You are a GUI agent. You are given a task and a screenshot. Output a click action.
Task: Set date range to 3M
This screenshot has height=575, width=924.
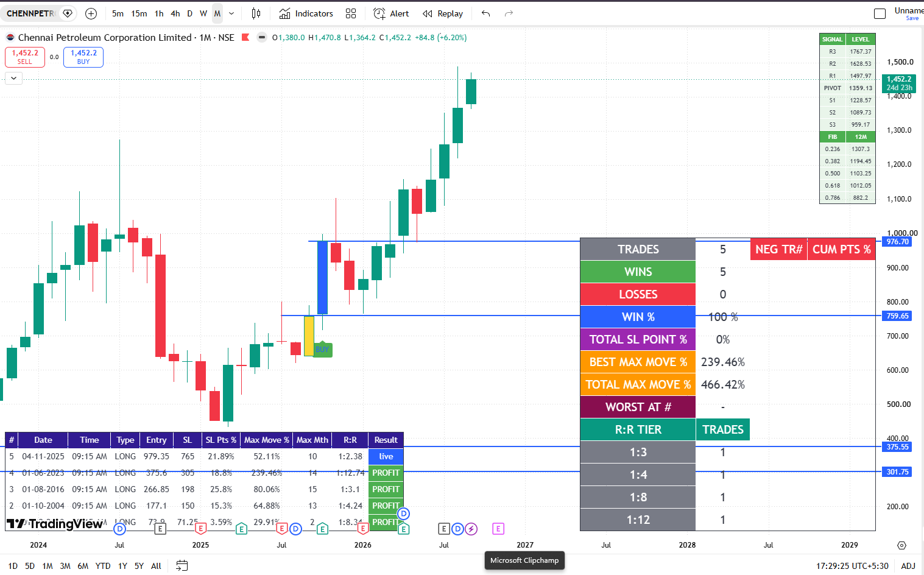(x=65, y=566)
